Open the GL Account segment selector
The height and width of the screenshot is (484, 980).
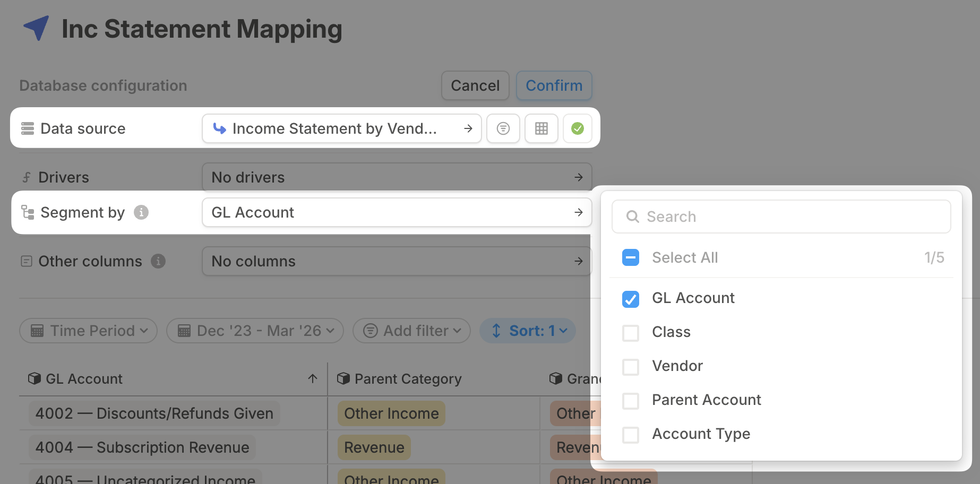coord(397,212)
